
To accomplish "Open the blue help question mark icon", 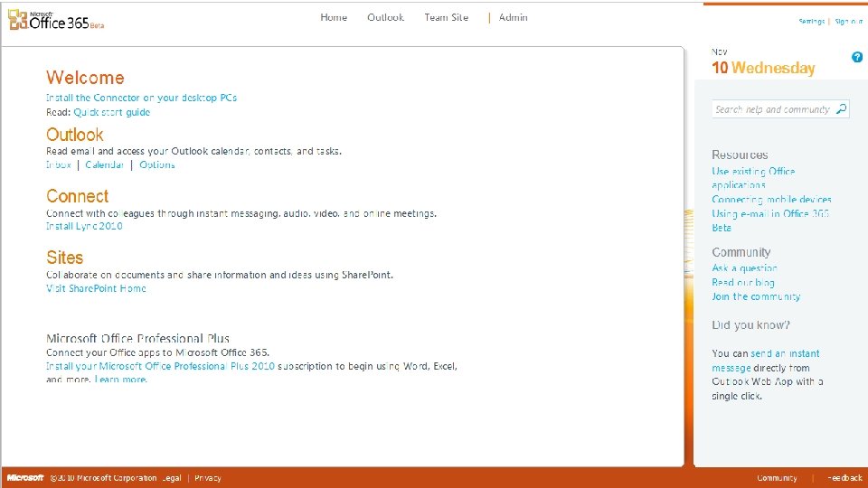I will (856, 57).
